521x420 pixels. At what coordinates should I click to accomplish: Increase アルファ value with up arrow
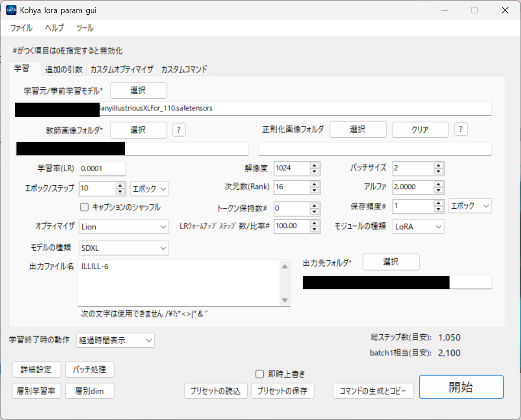439,184
